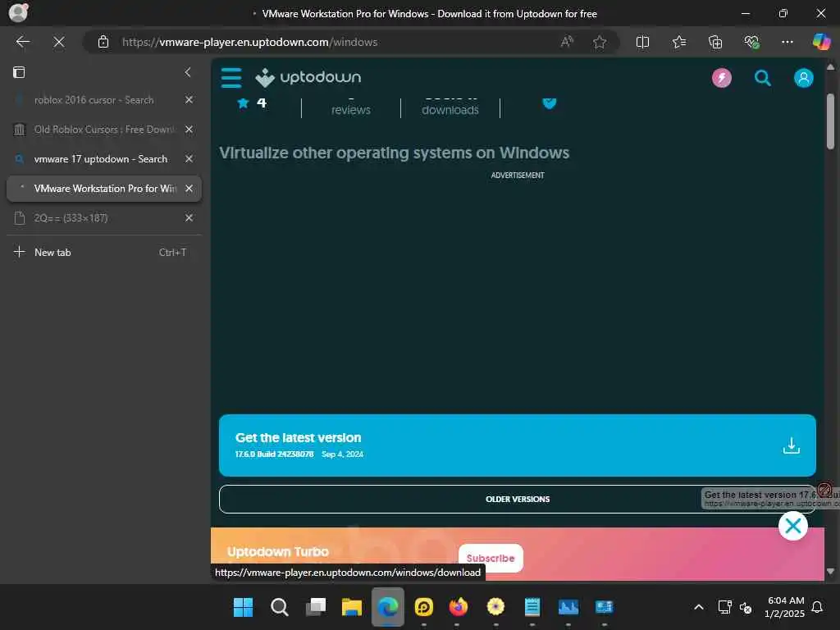This screenshot has height=630, width=840.
Task: Open the Uptodown hamburger menu
Action: point(231,78)
